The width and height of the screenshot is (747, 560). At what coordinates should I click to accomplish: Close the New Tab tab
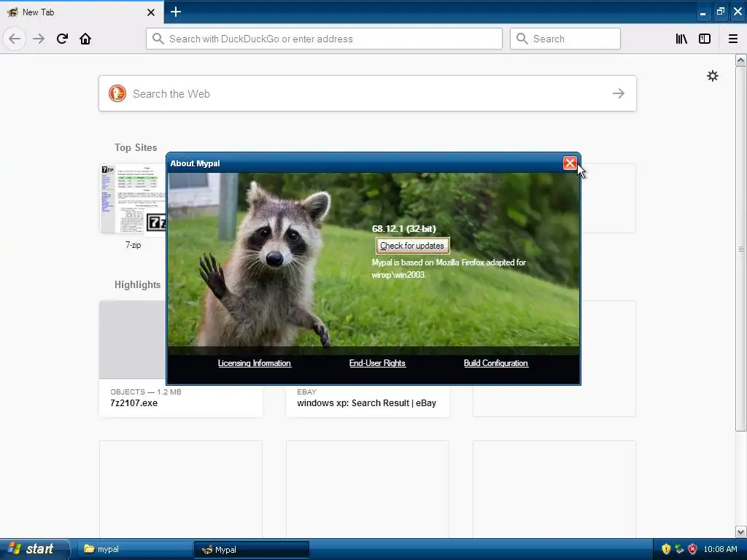click(151, 12)
